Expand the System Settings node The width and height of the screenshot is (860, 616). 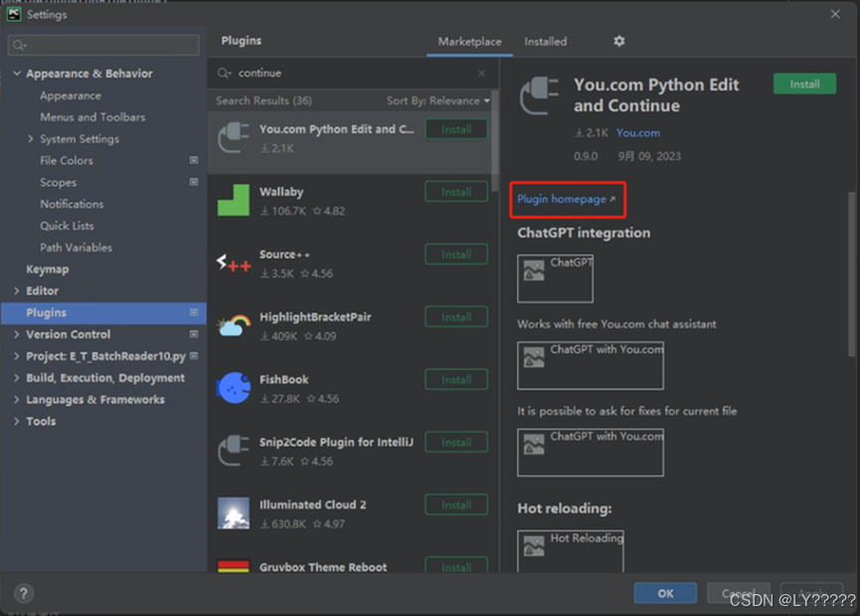click(x=31, y=139)
